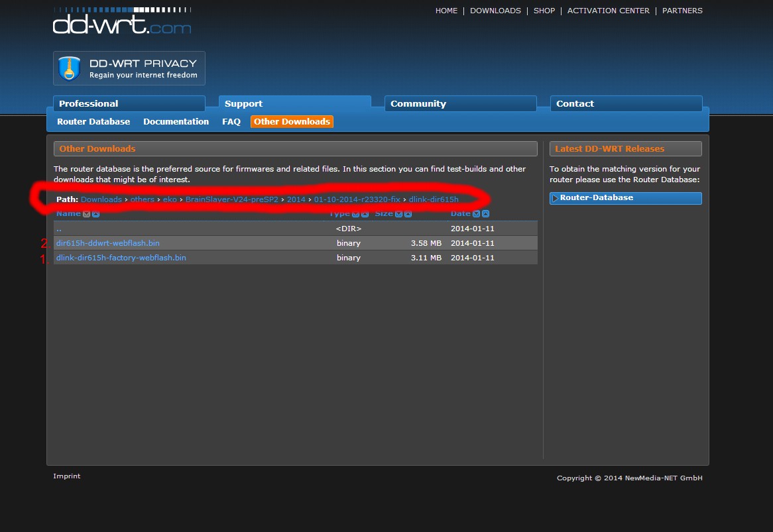Select the Professional tab
Image resolution: width=773 pixels, height=532 pixels.
coord(129,103)
